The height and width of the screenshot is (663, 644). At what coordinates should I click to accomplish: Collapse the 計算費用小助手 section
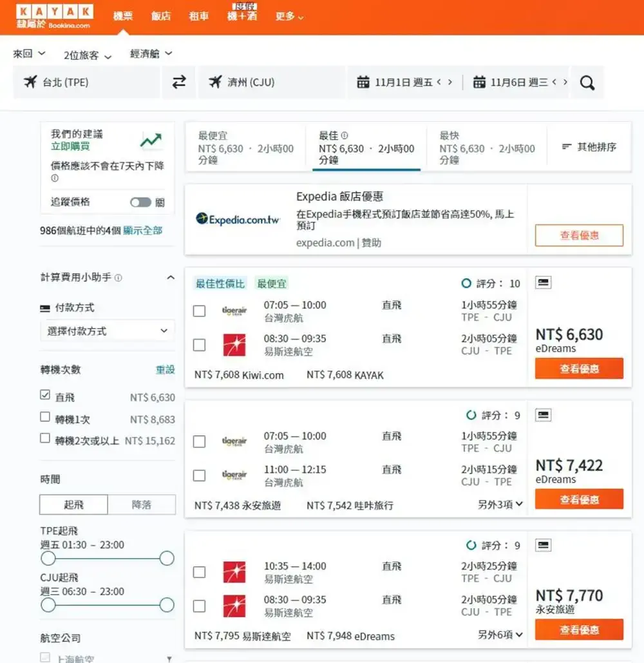171,277
